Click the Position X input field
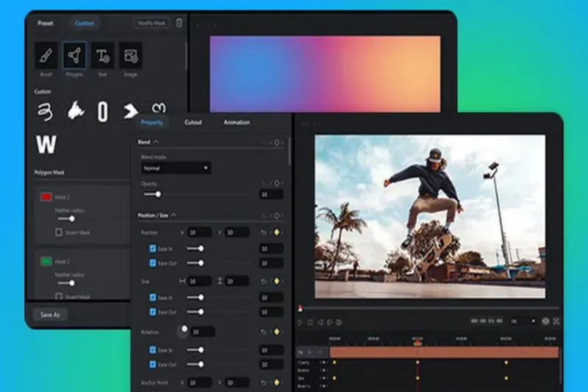Screen dimensions: 588x392 (199, 232)
